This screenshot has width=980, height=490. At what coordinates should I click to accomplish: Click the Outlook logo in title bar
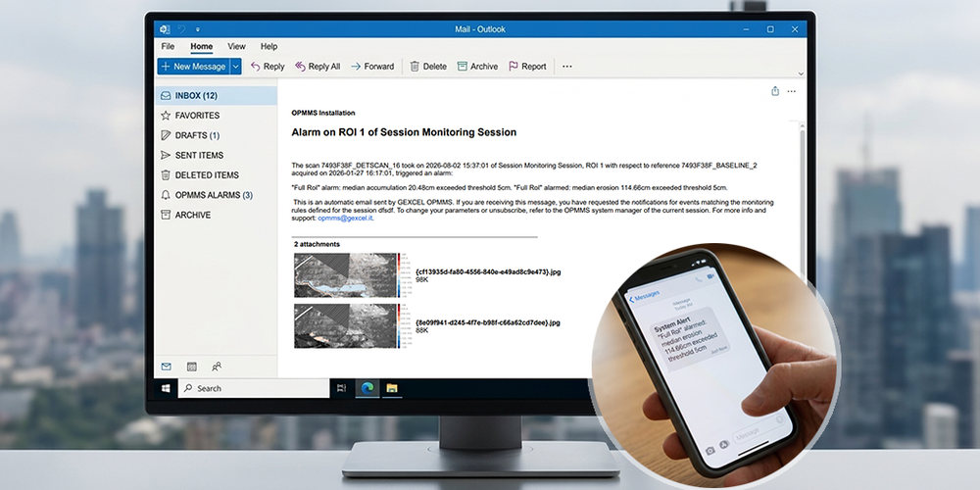165,28
